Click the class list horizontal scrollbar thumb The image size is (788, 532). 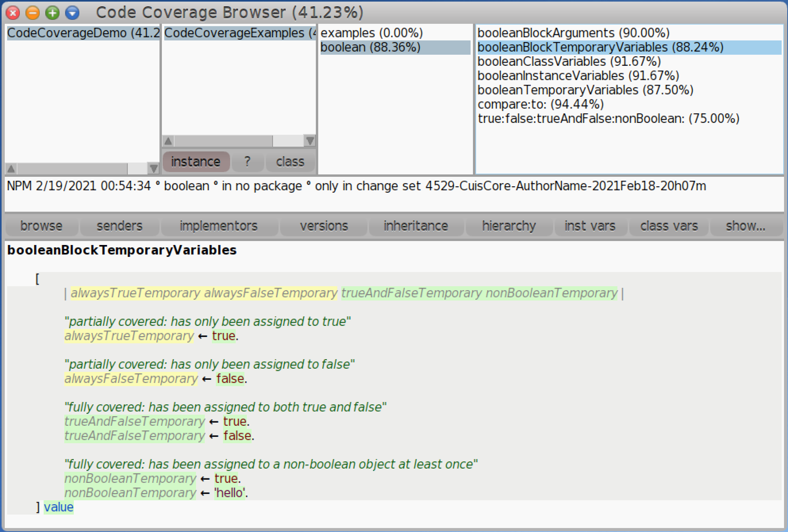223,141
